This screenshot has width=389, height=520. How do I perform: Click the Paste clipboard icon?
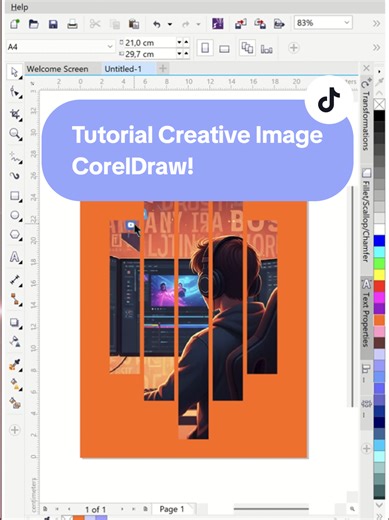134,24
